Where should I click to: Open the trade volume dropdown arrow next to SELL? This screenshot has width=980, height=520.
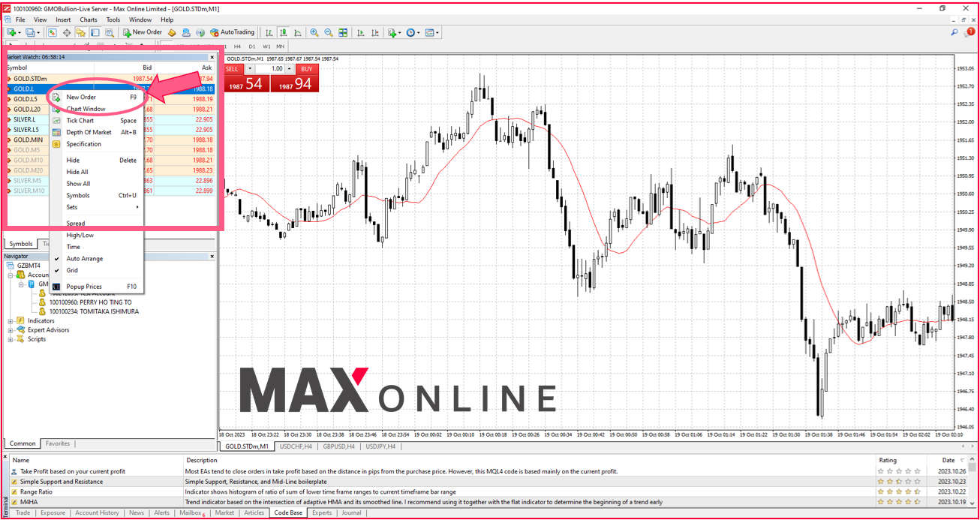click(250, 69)
